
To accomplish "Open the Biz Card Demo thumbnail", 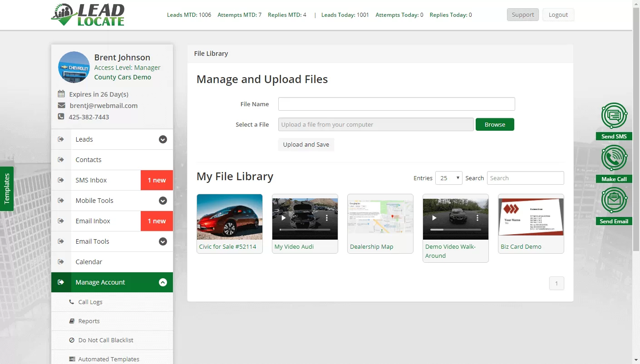I will point(531,217).
